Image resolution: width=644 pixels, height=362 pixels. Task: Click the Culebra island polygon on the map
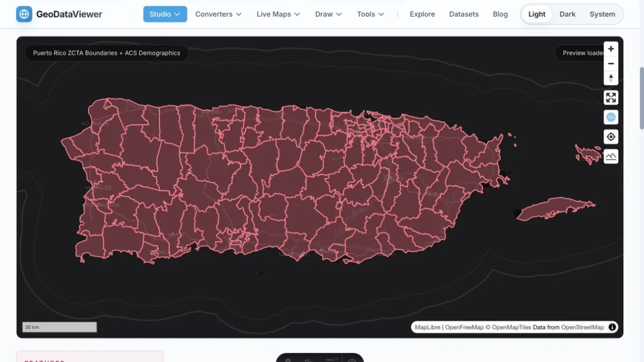coord(589,154)
